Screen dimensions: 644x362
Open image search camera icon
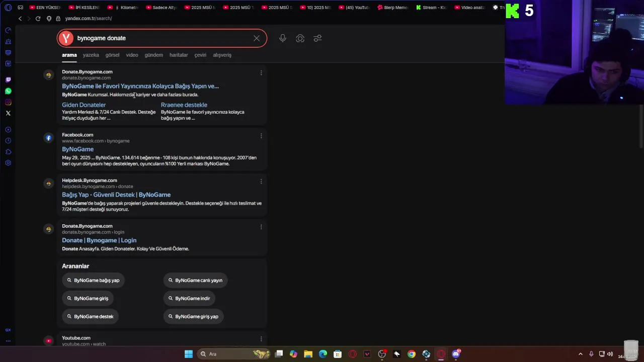300,38
